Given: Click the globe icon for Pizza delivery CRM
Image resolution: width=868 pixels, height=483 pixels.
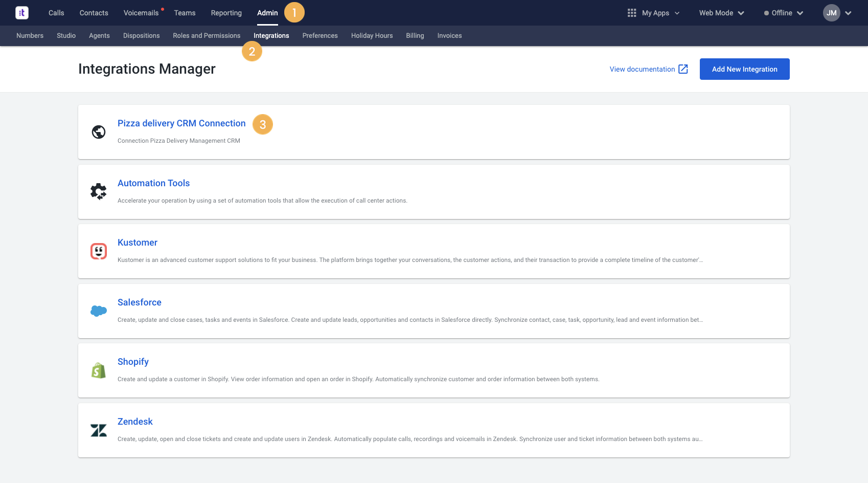Looking at the screenshot, I should tap(99, 132).
